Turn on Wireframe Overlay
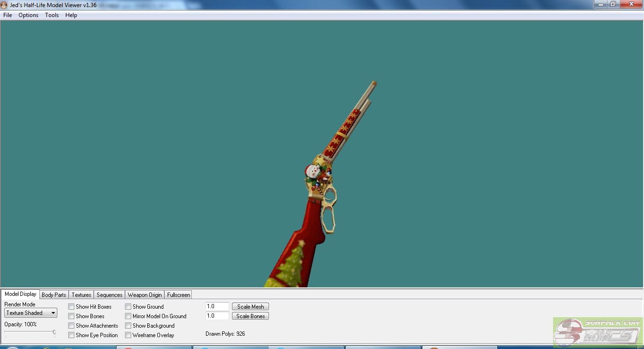 coord(128,335)
